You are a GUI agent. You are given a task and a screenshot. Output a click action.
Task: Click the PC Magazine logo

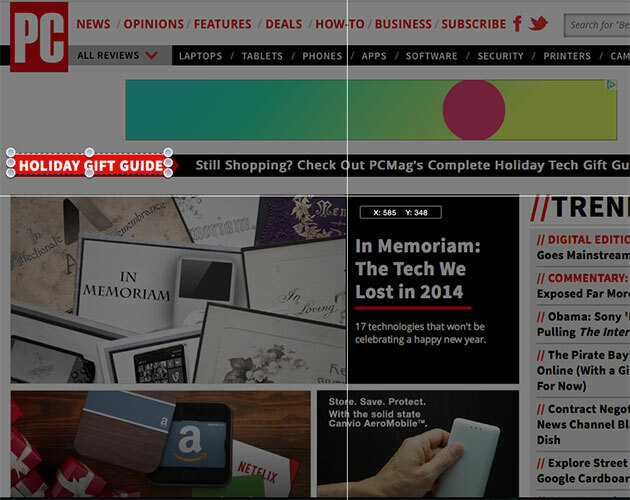[39, 37]
